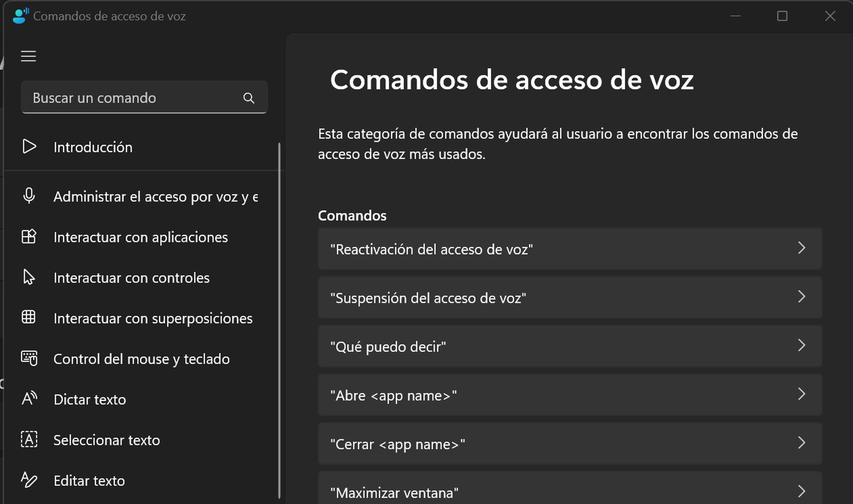Open the "Cerrar <app name>" command
Screen dimensions: 853x504
pyautogui.click(x=570, y=444)
